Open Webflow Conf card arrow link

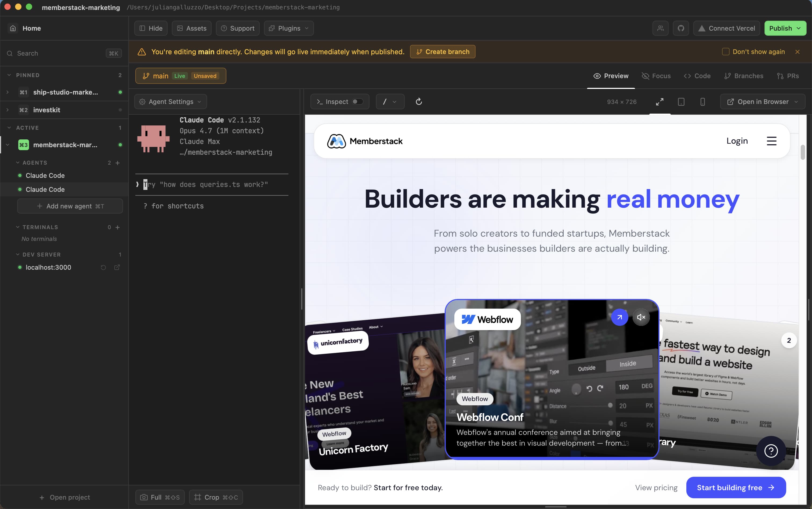coord(619,317)
